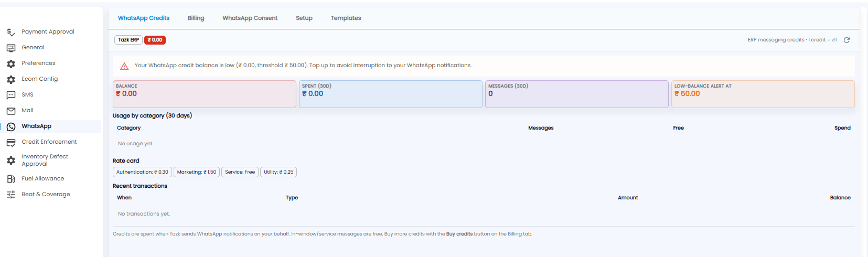Open the Billing tab

coord(196,18)
